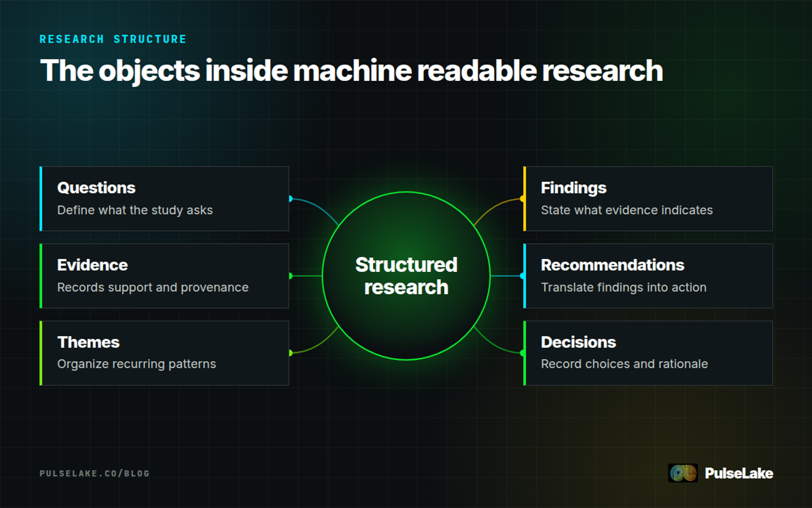Open the pulselake.co/blog link text

(94, 473)
